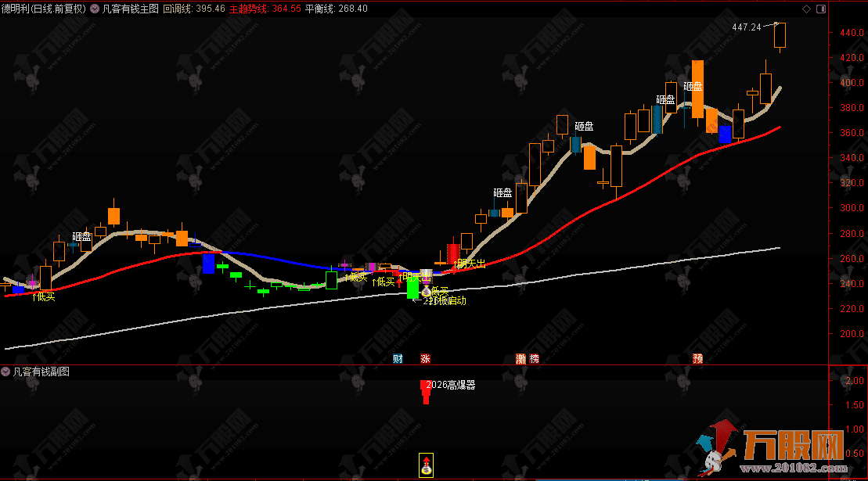Open the main chart indicator dropdown arrow
Screen dimensions: 868x481
pyautogui.click(x=95, y=9)
